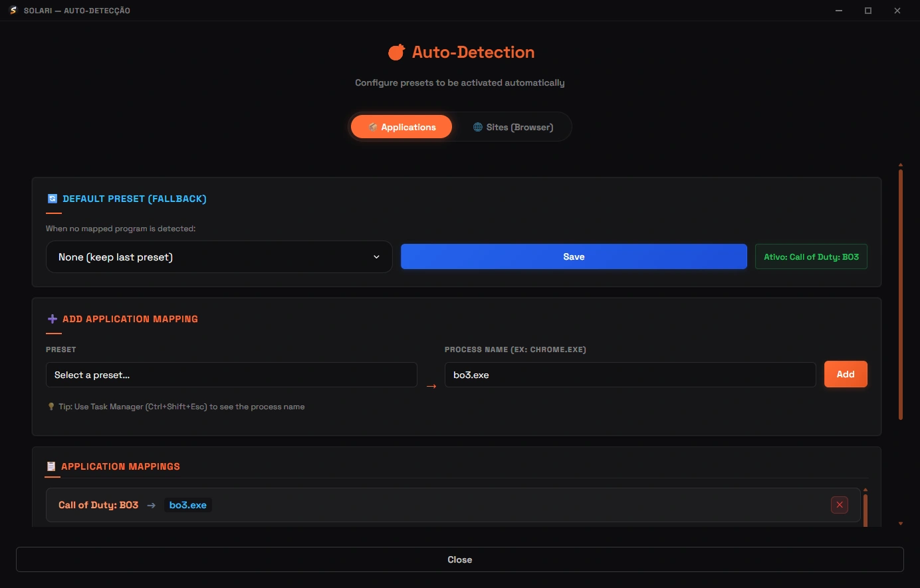
Task: Click the main page vertical scrollbar
Action: [901, 294]
